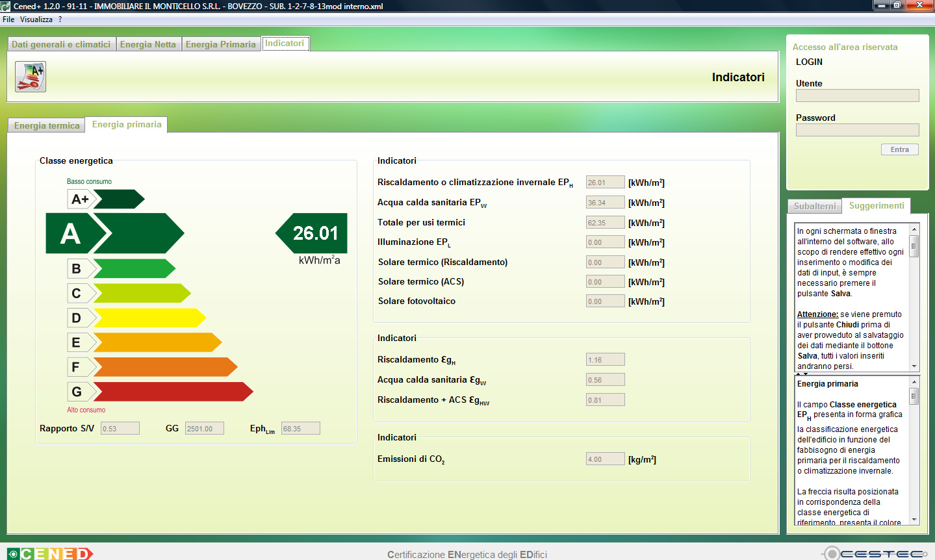Click the Riscaldamento + ACS 0.81 field
The width and height of the screenshot is (935, 560).
click(606, 400)
